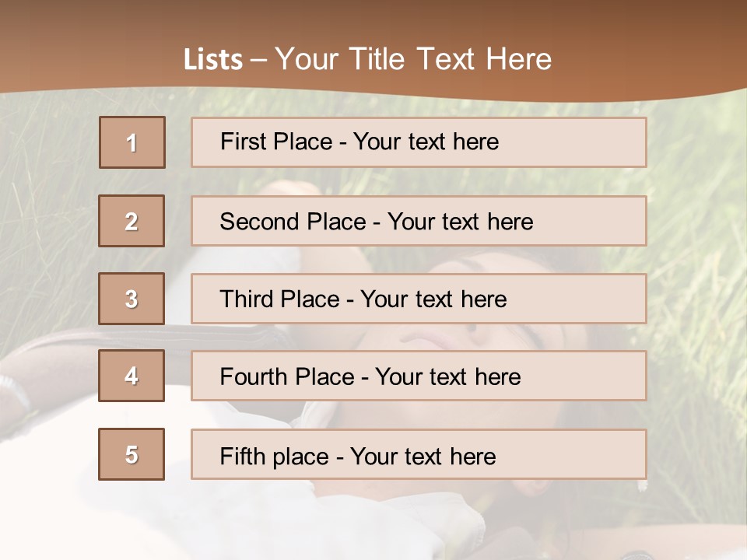Click the Second Place text box

[x=419, y=221]
